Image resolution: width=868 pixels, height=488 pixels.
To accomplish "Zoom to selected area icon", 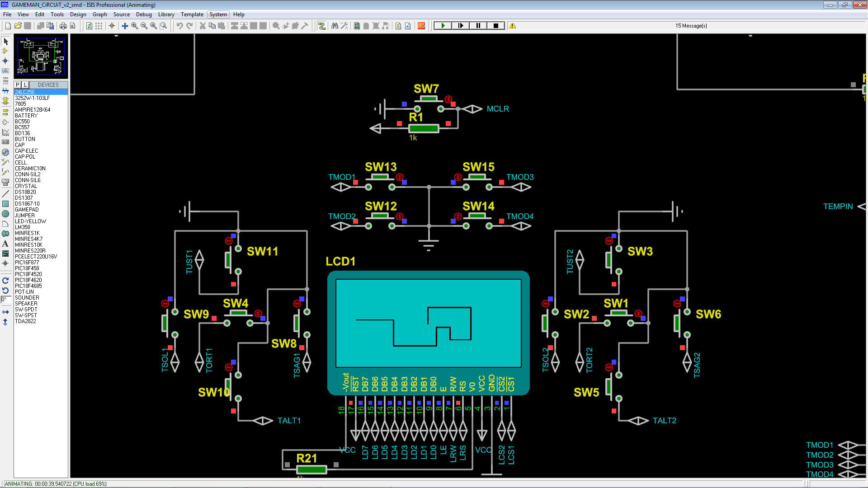I will coord(163,26).
